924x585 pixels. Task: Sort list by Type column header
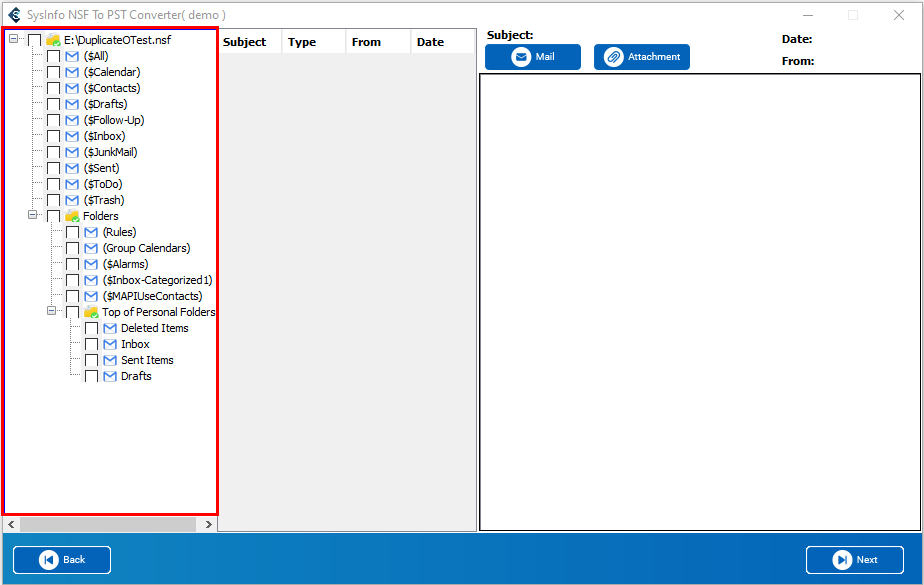314,42
